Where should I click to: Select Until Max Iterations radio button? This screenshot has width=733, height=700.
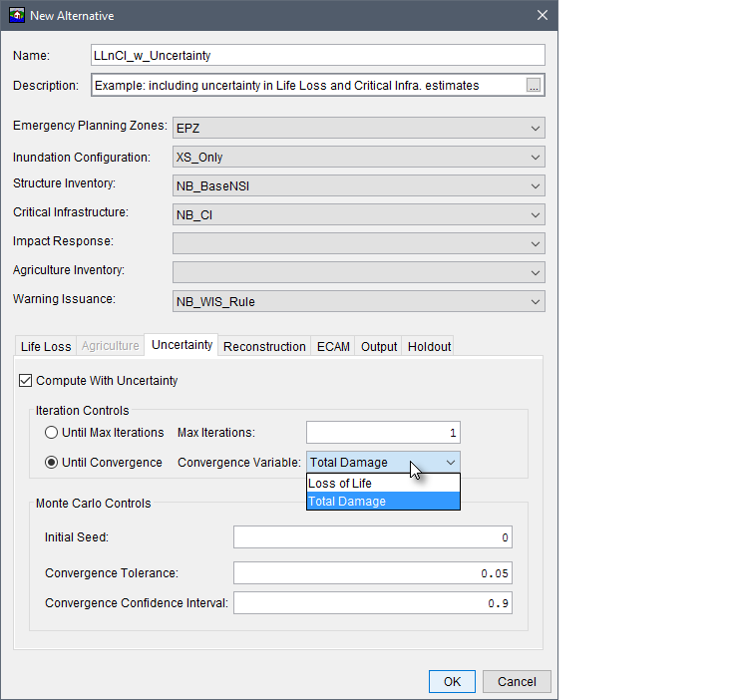(52, 433)
